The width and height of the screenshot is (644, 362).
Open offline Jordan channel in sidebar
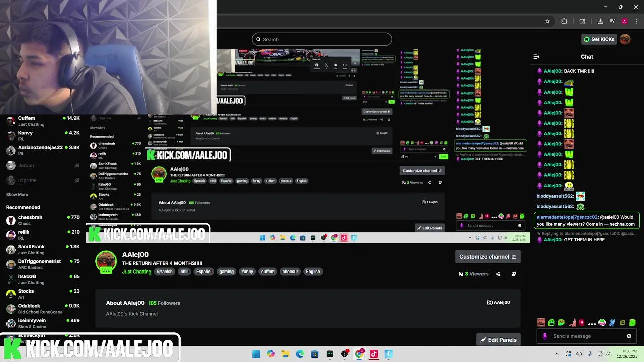(43, 165)
